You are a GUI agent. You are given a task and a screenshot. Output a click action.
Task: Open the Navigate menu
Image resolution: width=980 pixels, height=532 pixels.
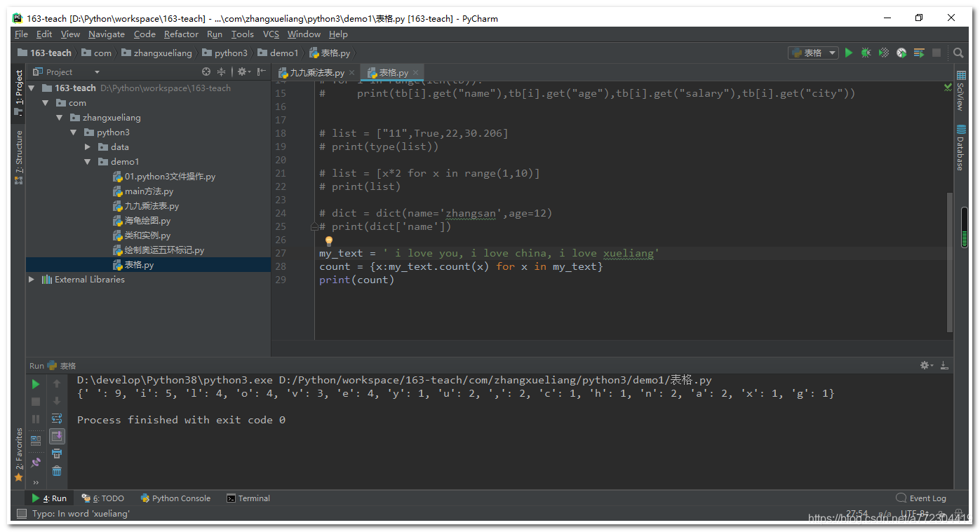[x=107, y=34]
